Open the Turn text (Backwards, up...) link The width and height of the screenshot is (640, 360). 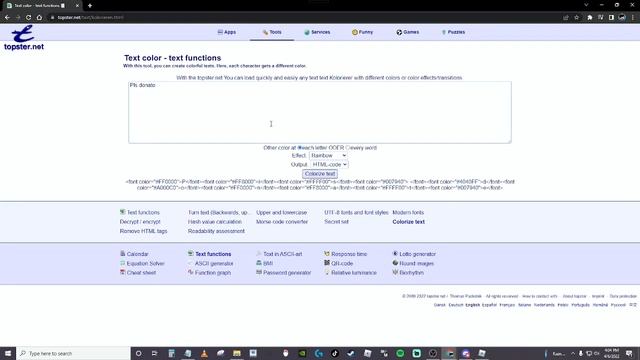[218, 212]
